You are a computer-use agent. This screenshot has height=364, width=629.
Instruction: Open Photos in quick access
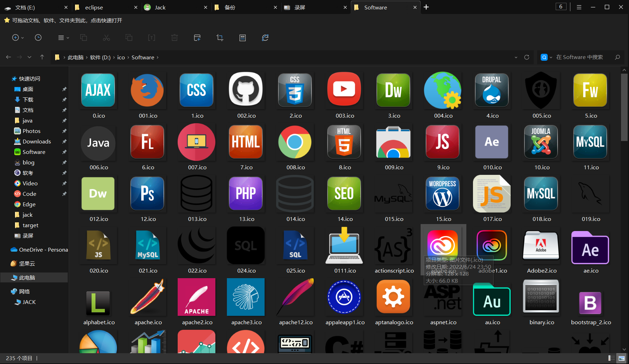click(x=31, y=131)
